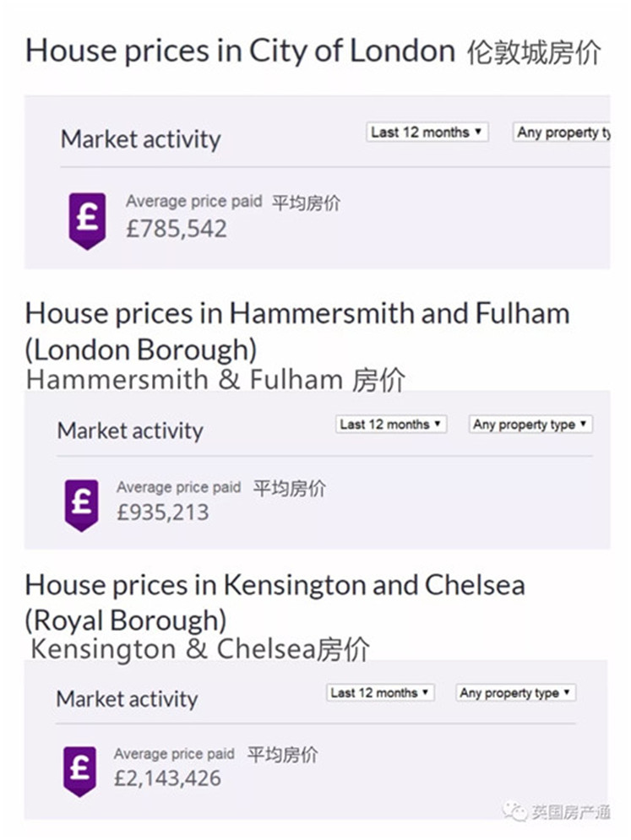This screenshot has width=631, height=840.
Task: Click 'House prices in Kensington and Chelsea' heading
Action: [275, 585]
